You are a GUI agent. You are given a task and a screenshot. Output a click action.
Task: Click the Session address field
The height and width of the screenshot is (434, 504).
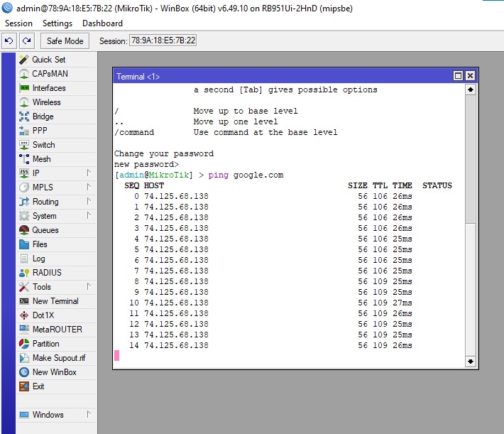tap(163, 40)
